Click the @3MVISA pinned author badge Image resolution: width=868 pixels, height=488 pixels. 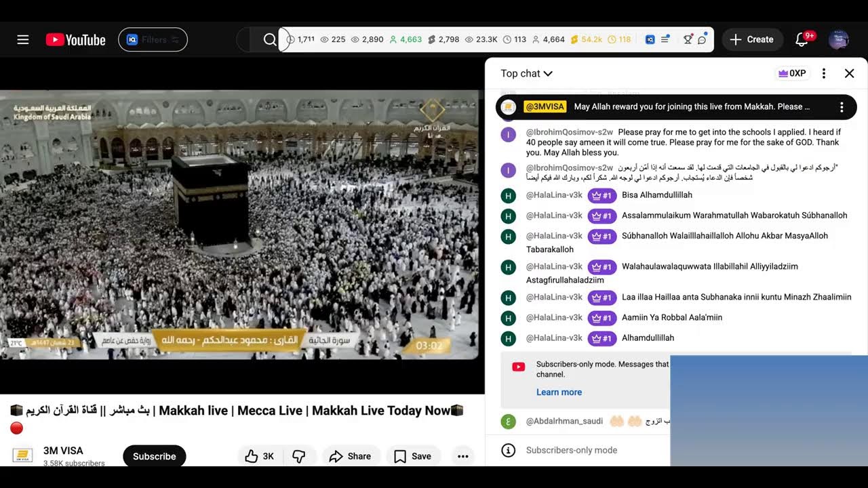[545, 107]
